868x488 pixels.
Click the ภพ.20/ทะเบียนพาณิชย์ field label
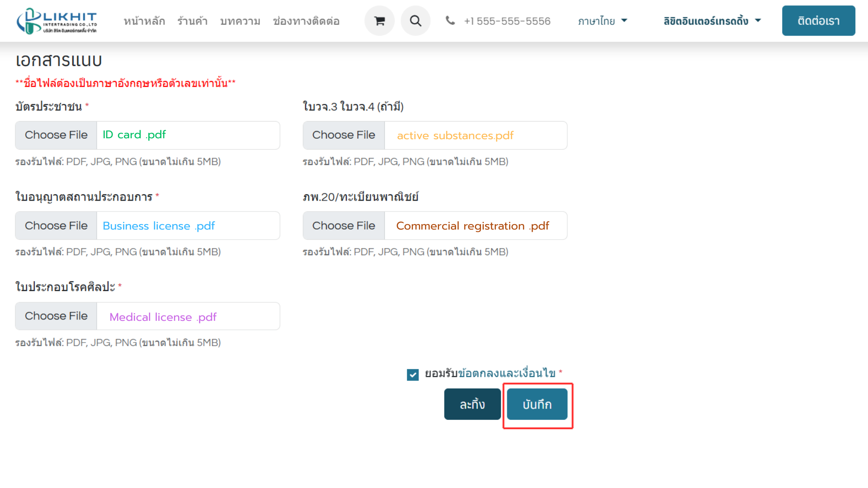click(x=361, y=197)
